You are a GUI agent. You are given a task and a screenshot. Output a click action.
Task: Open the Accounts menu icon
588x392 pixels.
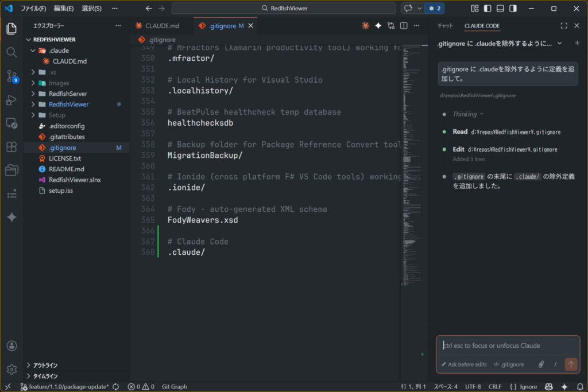tap(11, 346)
